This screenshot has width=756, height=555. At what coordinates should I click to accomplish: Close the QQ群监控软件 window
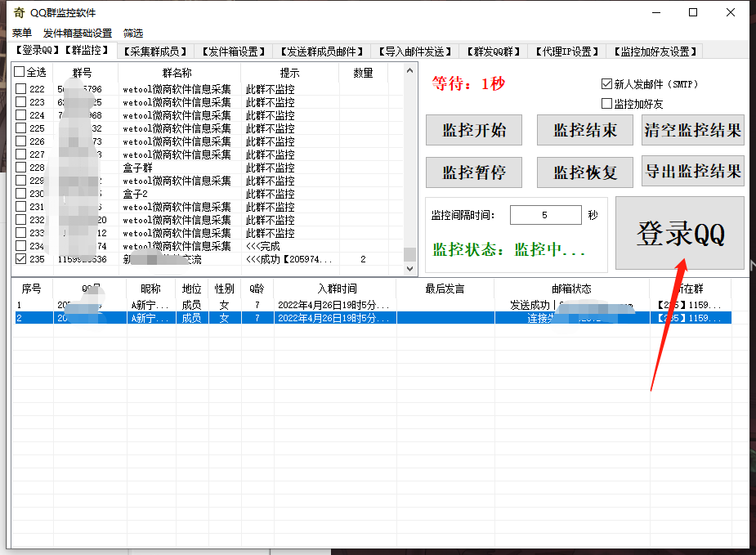coord(731,12)
